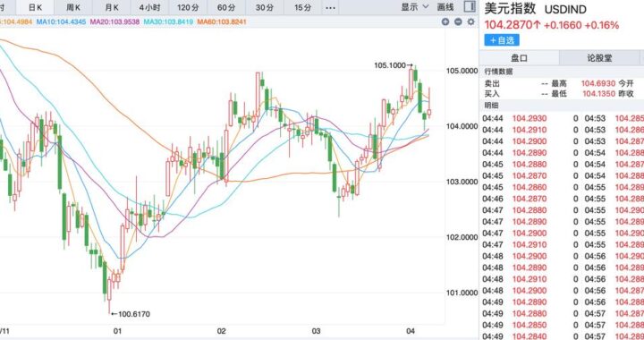Click the 100.6170 low price marker

pos(131,314)
